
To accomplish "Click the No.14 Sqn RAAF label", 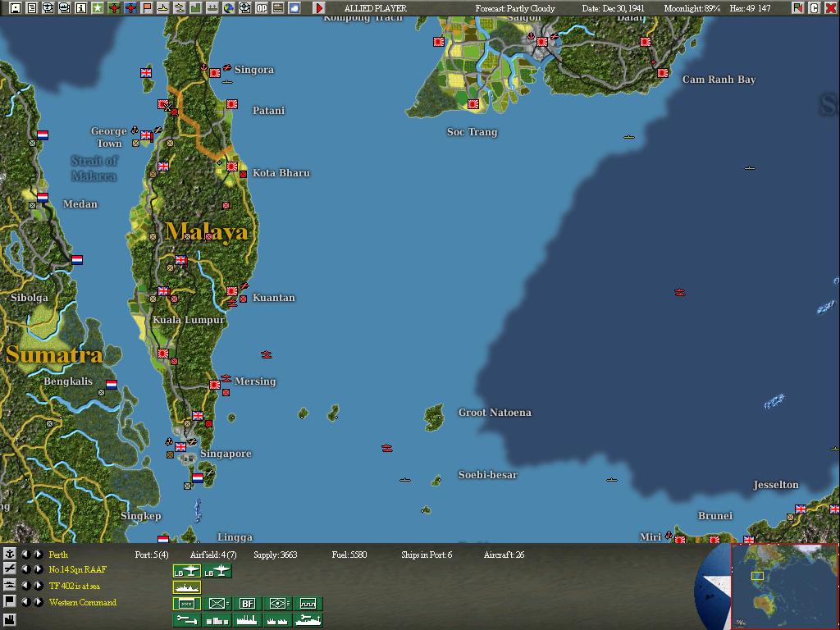I will pos(78,569).
